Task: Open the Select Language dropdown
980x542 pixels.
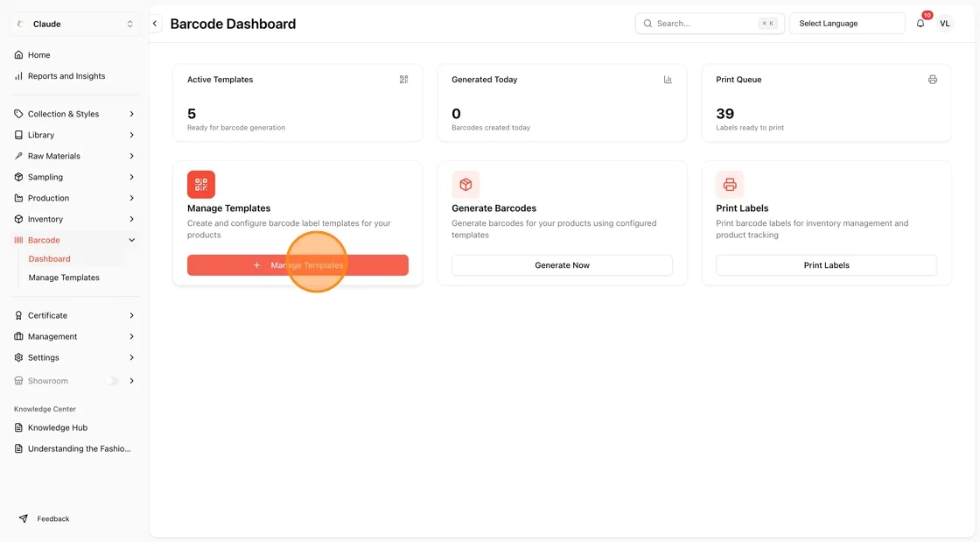Action: pyautogui.click(x=847, y=24)
